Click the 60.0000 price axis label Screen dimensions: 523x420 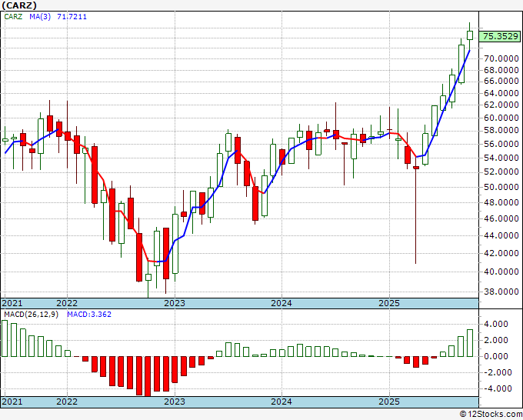(x=501, y=118)
